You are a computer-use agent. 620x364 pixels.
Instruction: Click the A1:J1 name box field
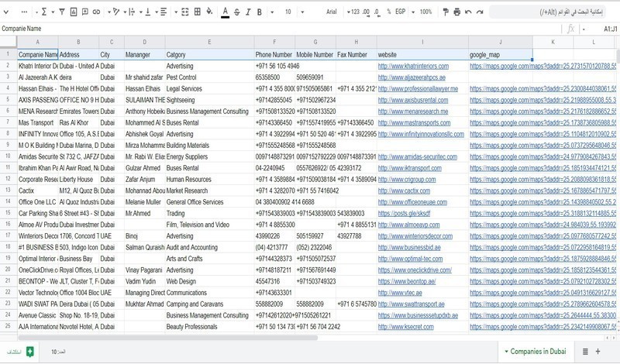pos(601,28)
